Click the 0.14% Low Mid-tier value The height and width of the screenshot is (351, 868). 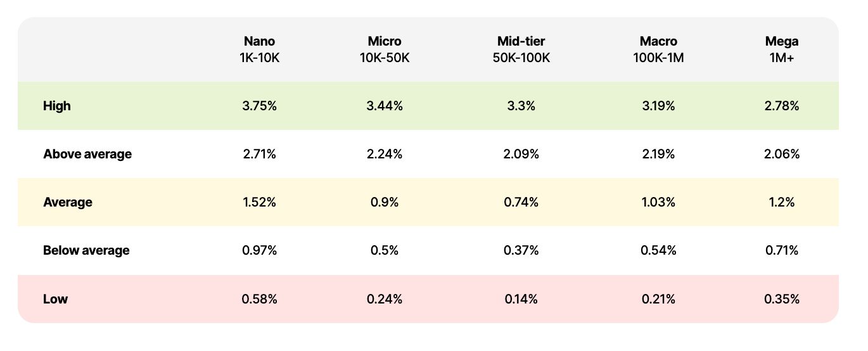[x=521, y=298]
